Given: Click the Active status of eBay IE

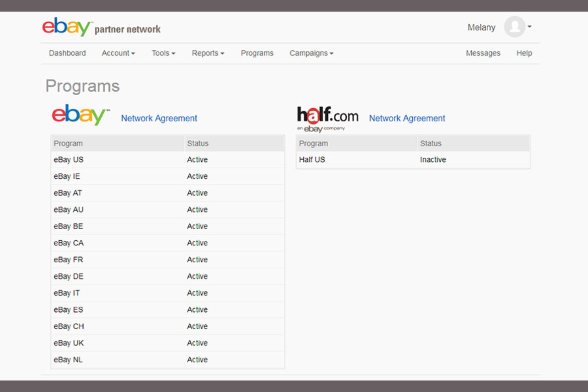Looking at the screenshot, I should pyautogui.click(x=197, y=176).
